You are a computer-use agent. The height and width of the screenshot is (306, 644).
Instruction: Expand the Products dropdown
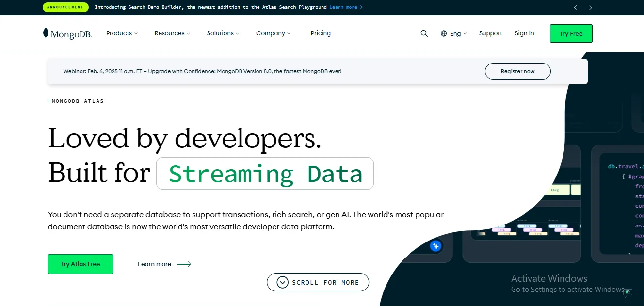[x=121, y=33]
